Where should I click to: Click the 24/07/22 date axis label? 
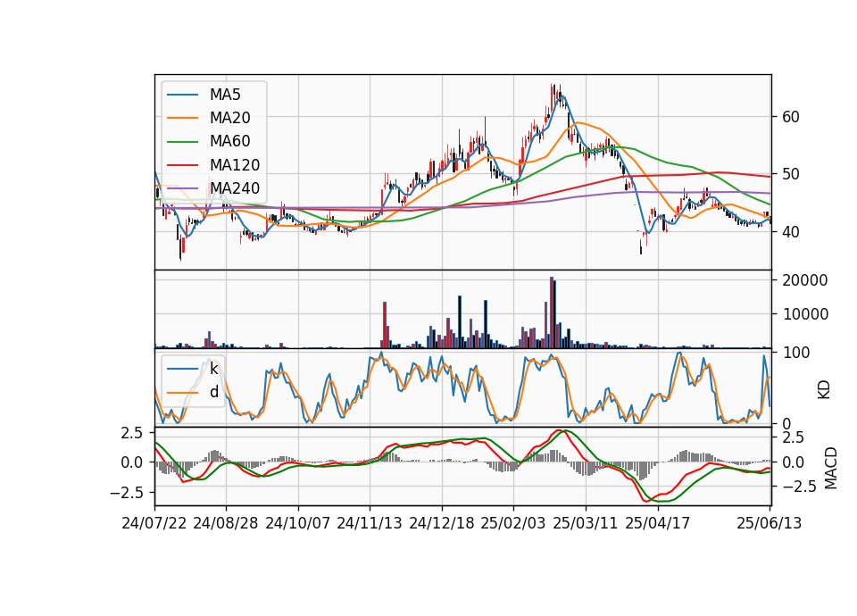coord(154,523)
